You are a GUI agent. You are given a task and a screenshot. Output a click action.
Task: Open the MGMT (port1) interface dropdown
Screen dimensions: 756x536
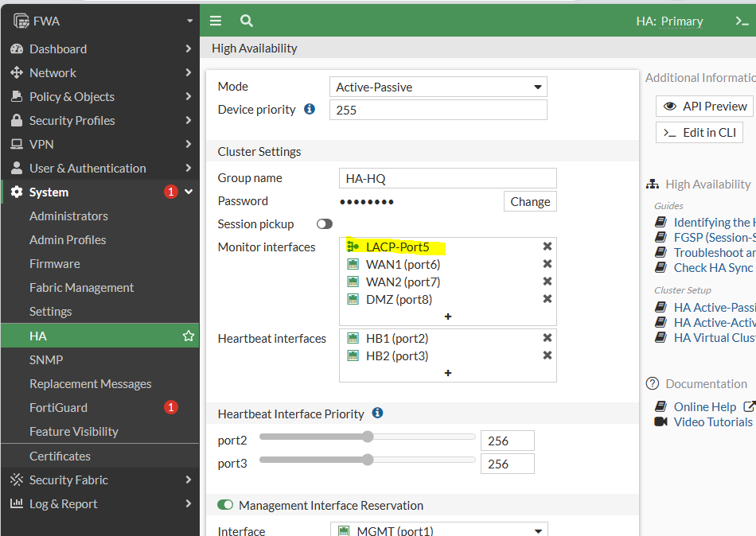tap(438, 530)
